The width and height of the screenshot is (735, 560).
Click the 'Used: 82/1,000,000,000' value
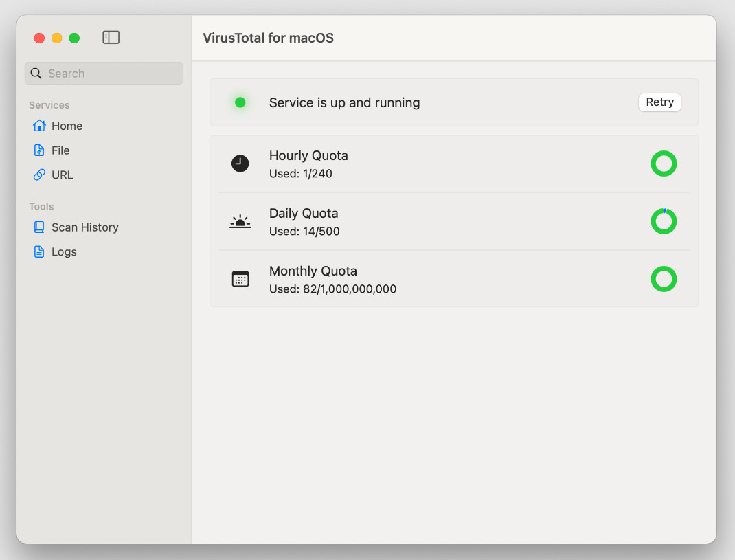click(333, 289)
